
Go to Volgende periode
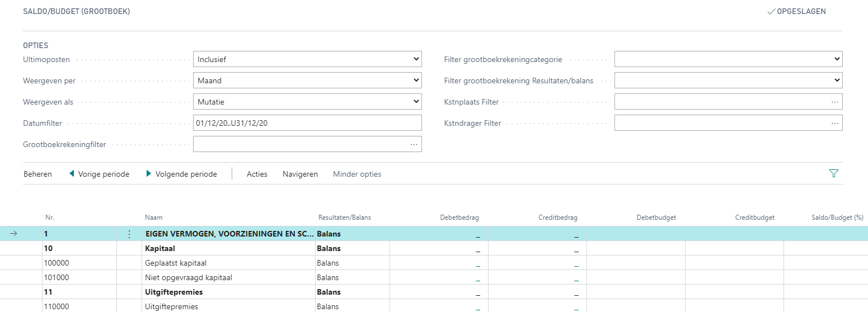181,174
